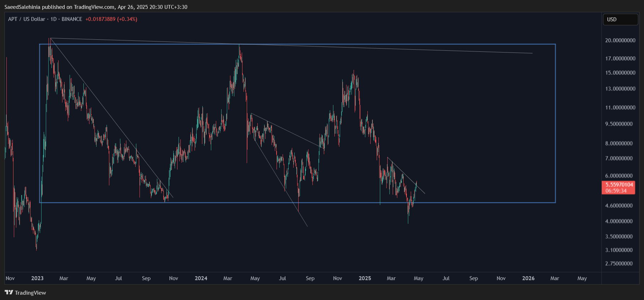Click the +0.01873889 (+0.34%) change value
The width and height of the screenshot is (644, 300).
pos(111,19)
